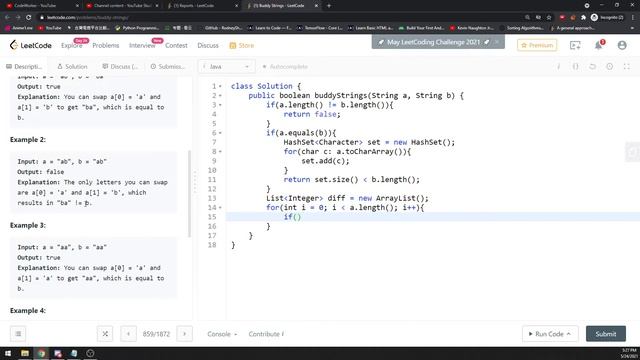
Task: Open the Interview menu item
Action: (x=142, y=45)
